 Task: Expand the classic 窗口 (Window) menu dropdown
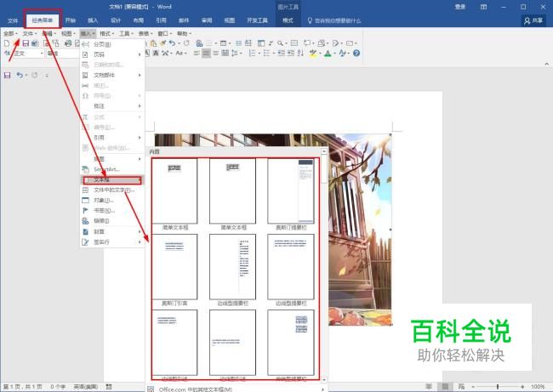coord(164,33)
